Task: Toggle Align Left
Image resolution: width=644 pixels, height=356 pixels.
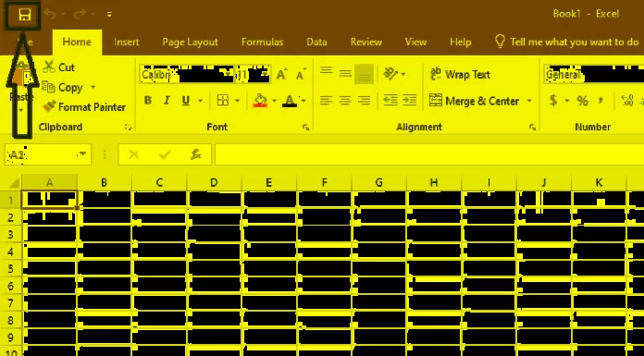Action: (x=326, y=101)
